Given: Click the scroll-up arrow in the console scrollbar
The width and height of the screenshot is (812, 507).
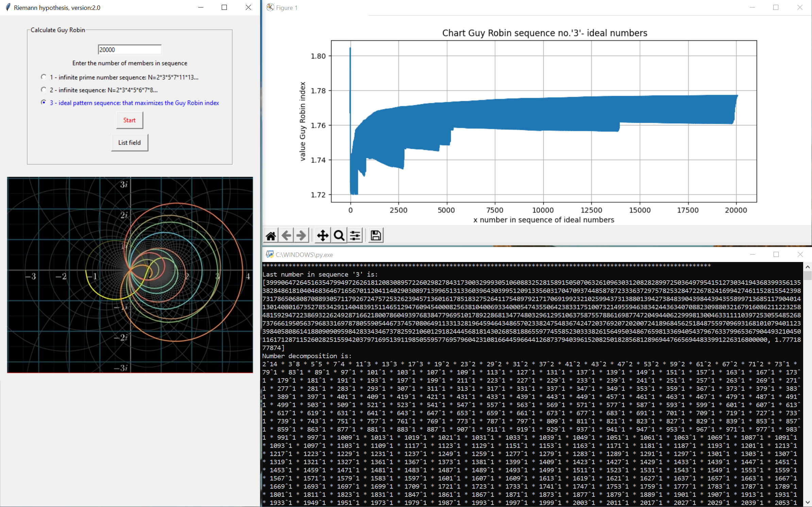Looking at the screenshot, I should click(x=808, y=267).
